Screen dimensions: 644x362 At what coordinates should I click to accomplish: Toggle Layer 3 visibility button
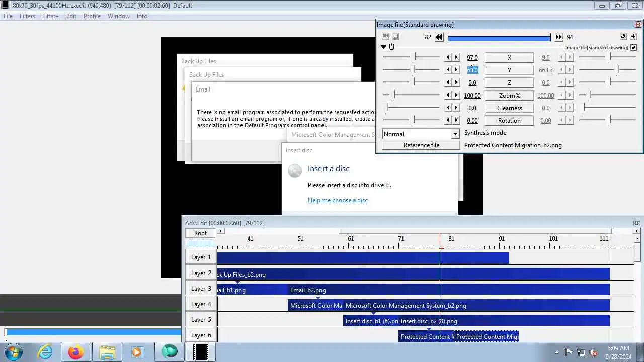coord(201,289)
